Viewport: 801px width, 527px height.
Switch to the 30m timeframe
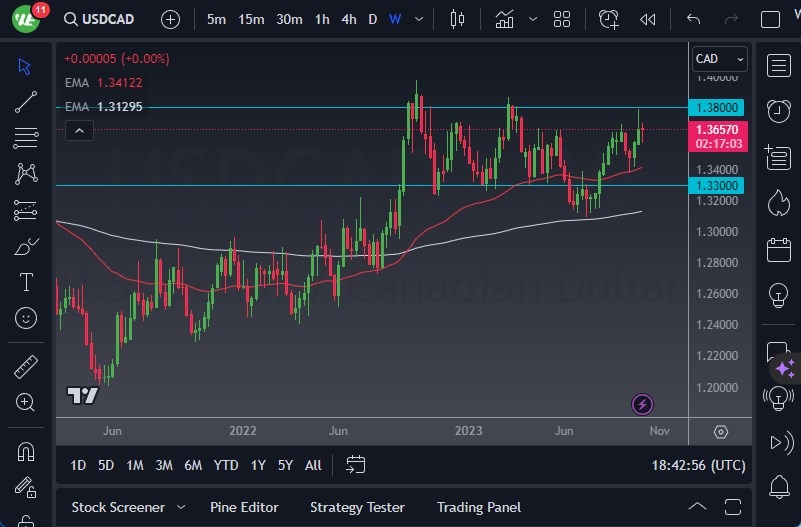[x=289, y=19]
